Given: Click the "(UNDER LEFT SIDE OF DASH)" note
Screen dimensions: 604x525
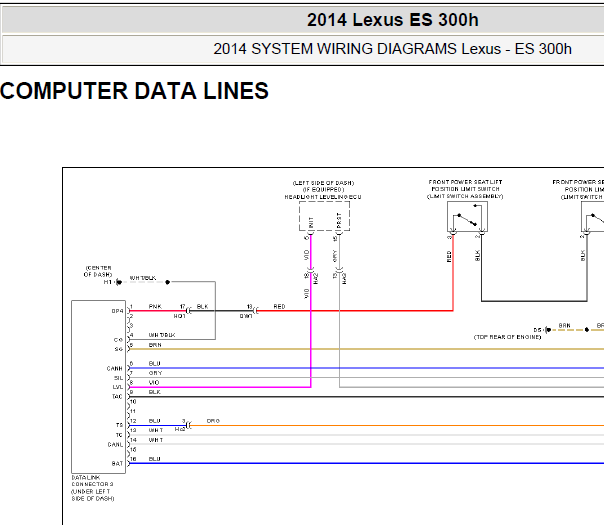Looking at the screenshot, I should 92,495.
